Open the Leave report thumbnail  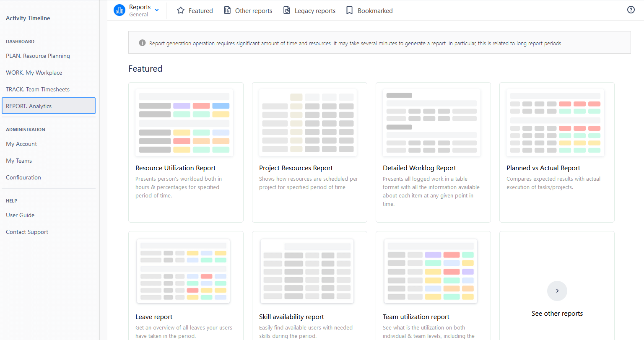(183, 271)
